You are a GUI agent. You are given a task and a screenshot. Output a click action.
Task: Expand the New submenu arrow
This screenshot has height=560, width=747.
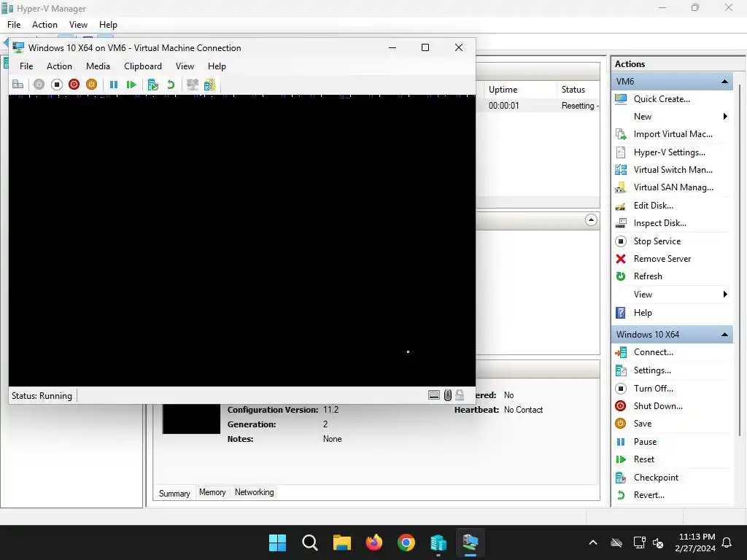pyautogui.click(x=725, y=117)
